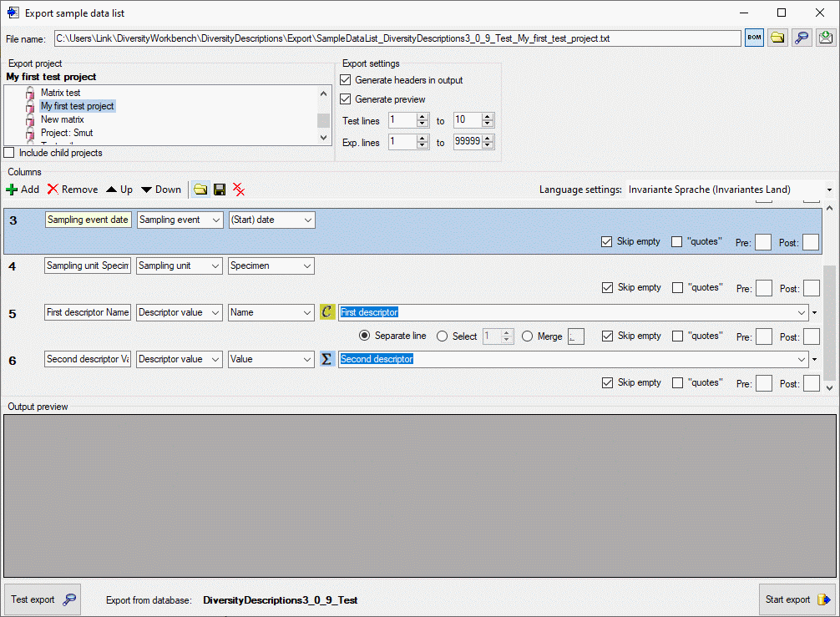
Task: Click the Post field of column 4
Action: (812, 288)
